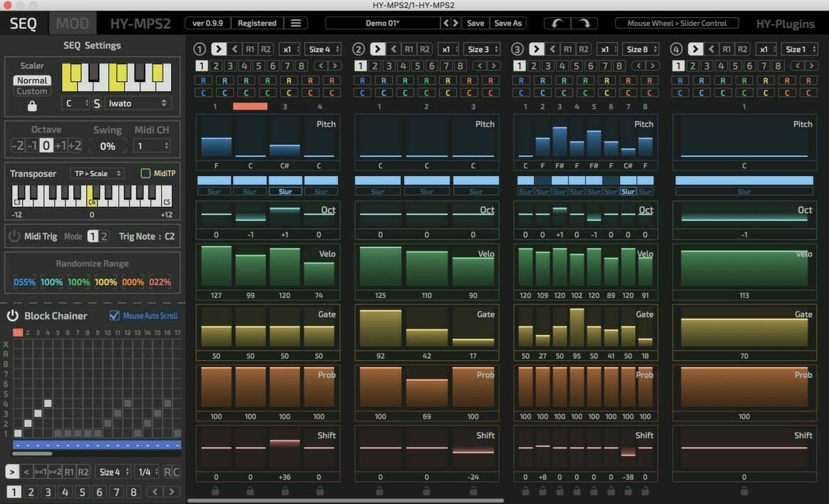Toggle the Block Chainer power icon
The image size is (829, 504).
(x=12, y=316)
